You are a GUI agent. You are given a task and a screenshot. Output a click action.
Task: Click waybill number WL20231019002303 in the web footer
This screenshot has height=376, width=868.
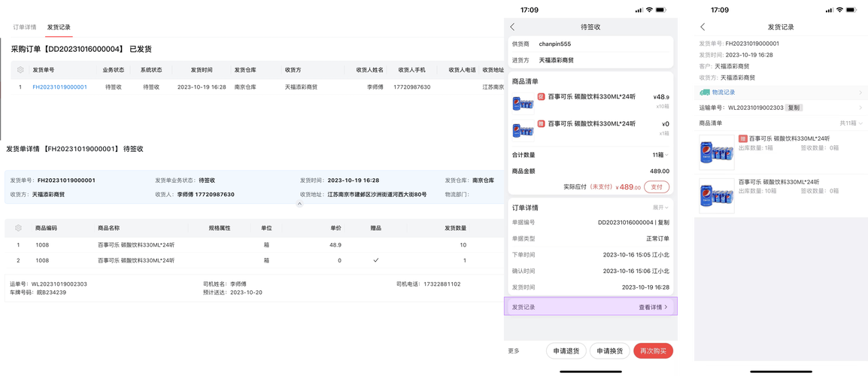pyautogui.click(x=59, y=284)
